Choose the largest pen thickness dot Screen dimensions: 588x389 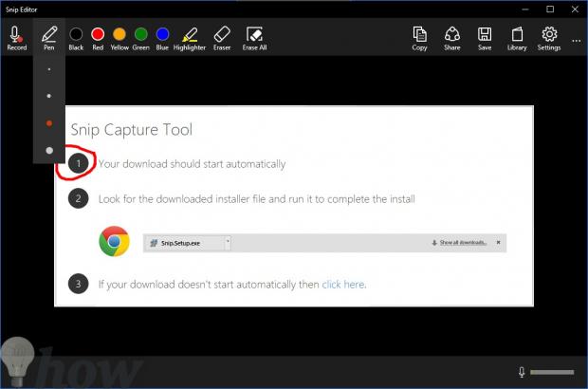pos(49,151)
